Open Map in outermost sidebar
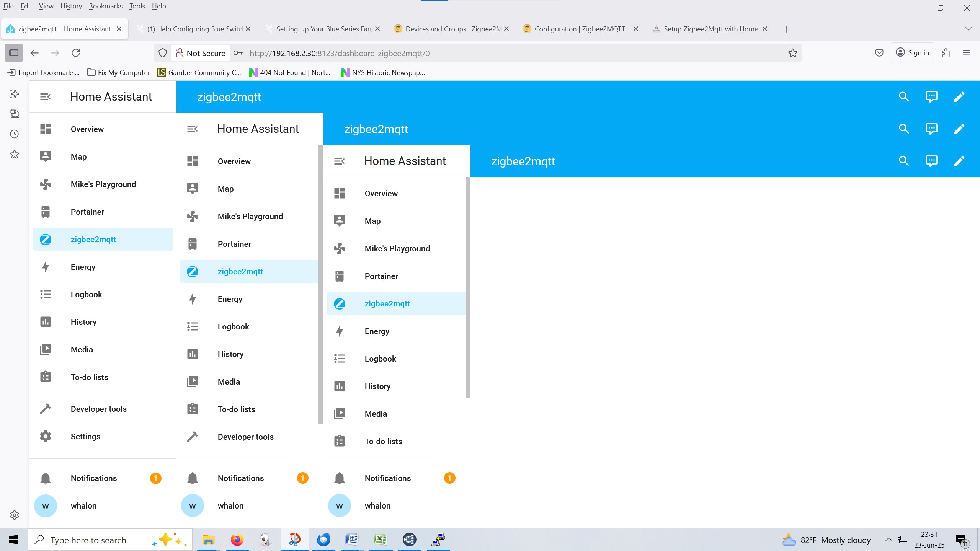This screenshot has width=980, height=551. point(103,156)
